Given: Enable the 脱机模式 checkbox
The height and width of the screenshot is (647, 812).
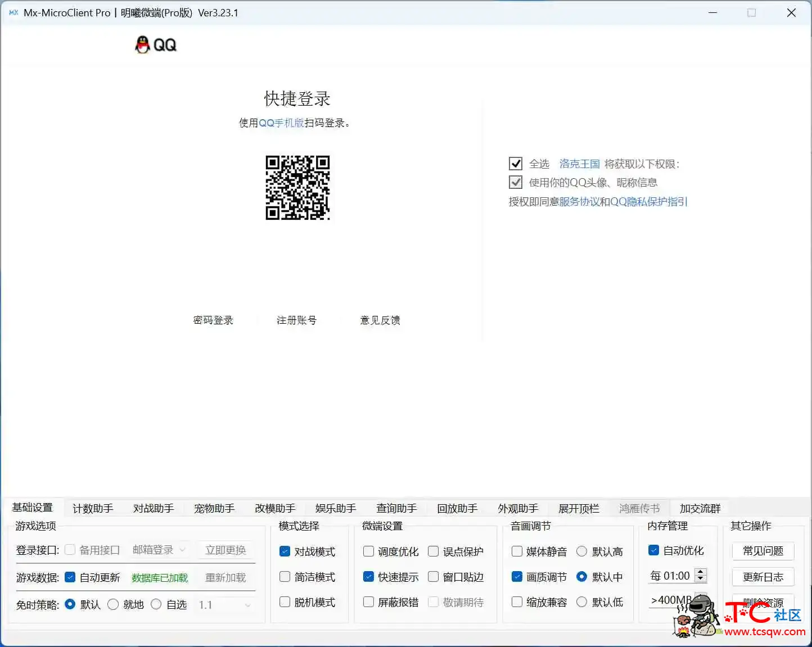Looking at the screenshot, I should coord(285,602).
